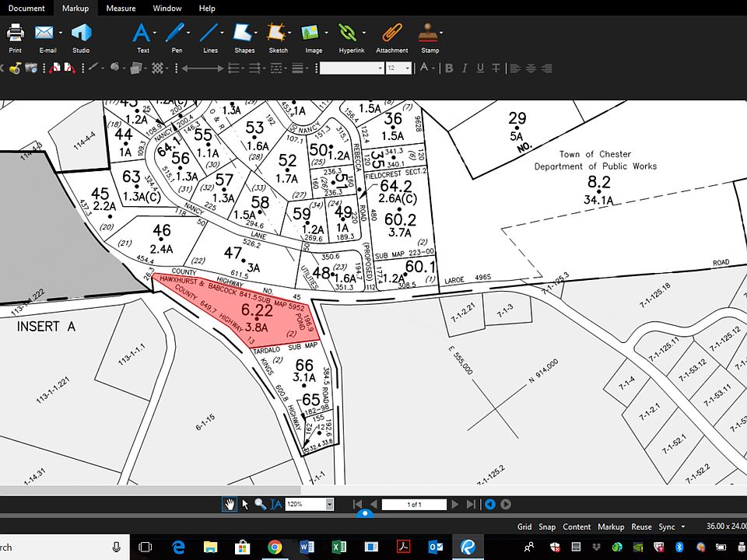Select the Text markup tool

pos(142,33)
